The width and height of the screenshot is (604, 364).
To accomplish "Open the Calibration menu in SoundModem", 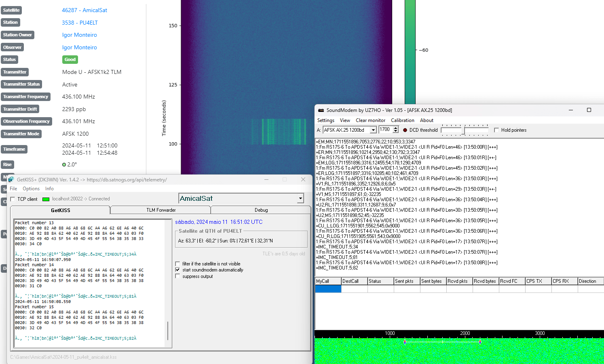I will coord(402,120).
